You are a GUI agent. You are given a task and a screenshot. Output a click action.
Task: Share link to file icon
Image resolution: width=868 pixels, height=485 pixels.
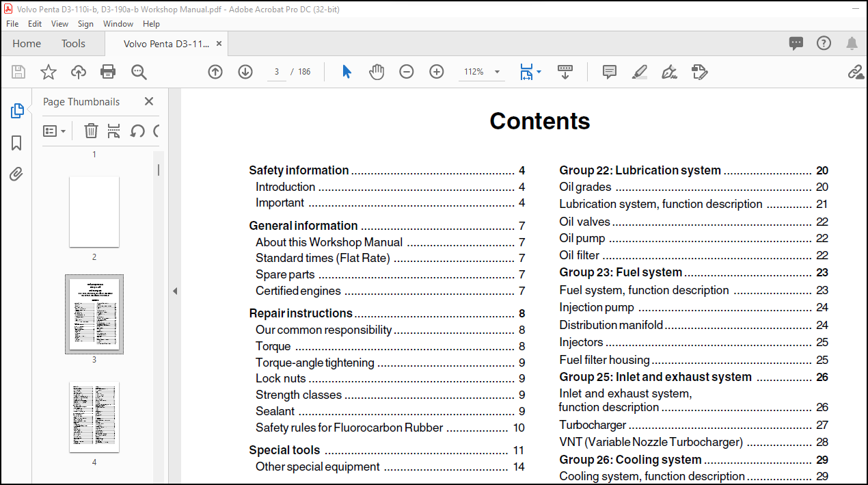click(856, 72)
